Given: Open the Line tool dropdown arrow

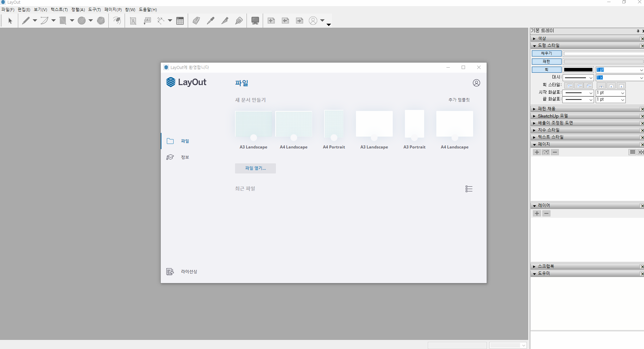Looking at the screenshot, I should click(35, 21).
